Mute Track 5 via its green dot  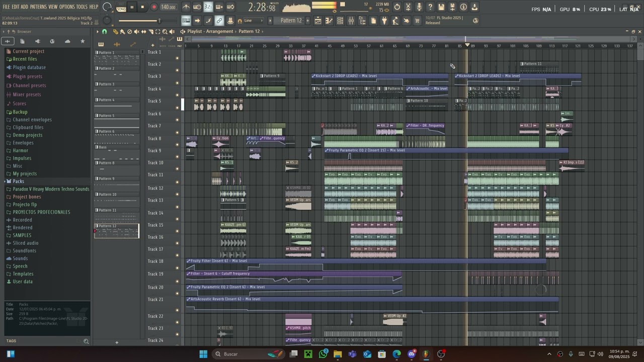tap(177, 107)
